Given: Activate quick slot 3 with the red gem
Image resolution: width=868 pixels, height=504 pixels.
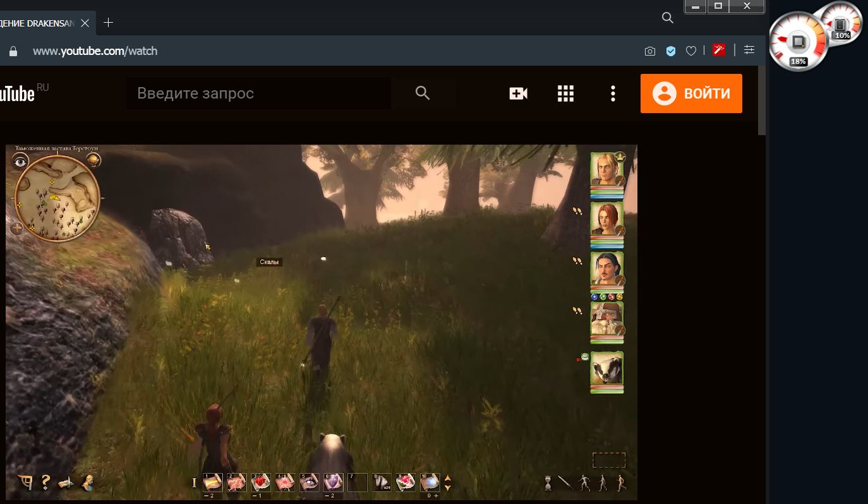Looking at the screenshot, I should pos(261,482).
